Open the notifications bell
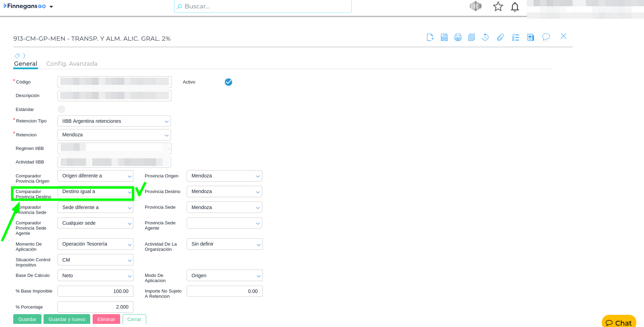The height and width of the screenshot is (327, 644). click(x=515, y=7)
